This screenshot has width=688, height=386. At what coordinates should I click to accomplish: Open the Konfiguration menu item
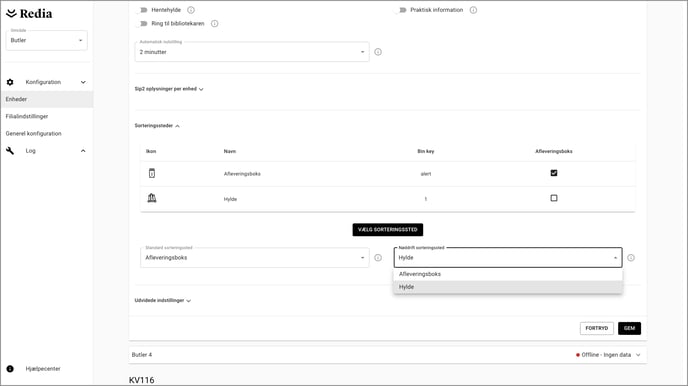click(43, 82)
